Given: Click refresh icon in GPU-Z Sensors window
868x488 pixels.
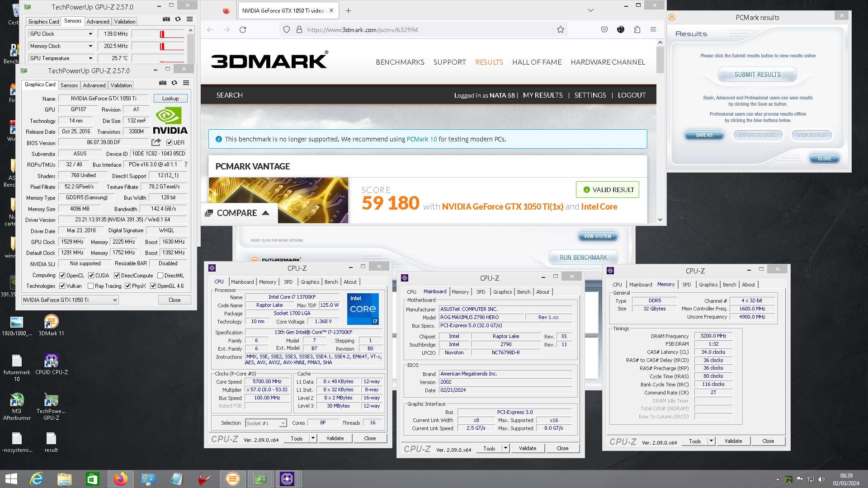Looking at the screenshot, I should click(x=178, y=19).
